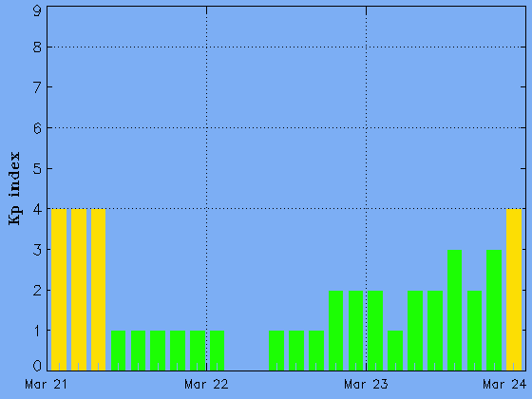Click the Kp index axis title
The width and height of the screenshot is (532, 399).
(x=14, y=188)
